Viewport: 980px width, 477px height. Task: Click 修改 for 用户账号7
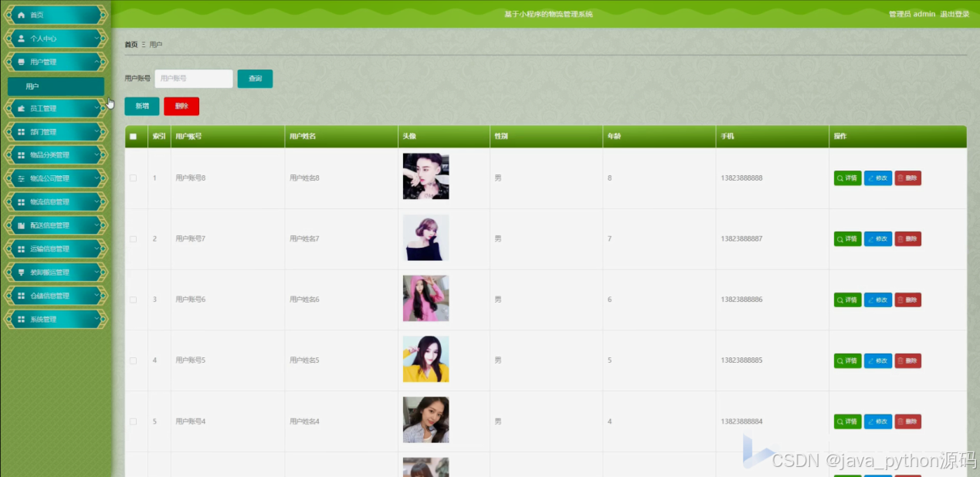tap(878, 239)
